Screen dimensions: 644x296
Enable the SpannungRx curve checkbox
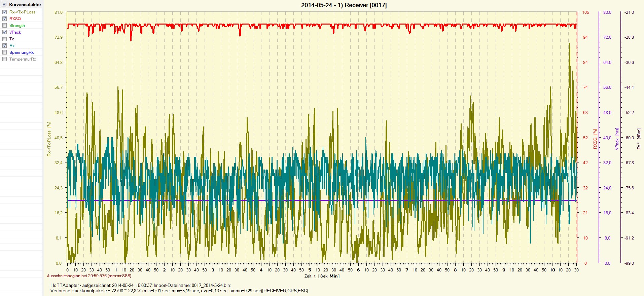pyautogui.click(x=5, y=52)
